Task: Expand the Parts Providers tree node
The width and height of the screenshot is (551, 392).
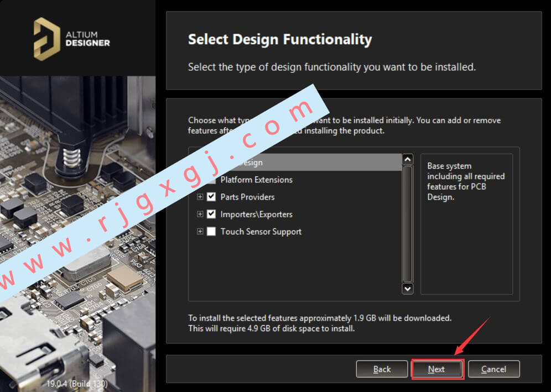Action: tap(200, 197)
